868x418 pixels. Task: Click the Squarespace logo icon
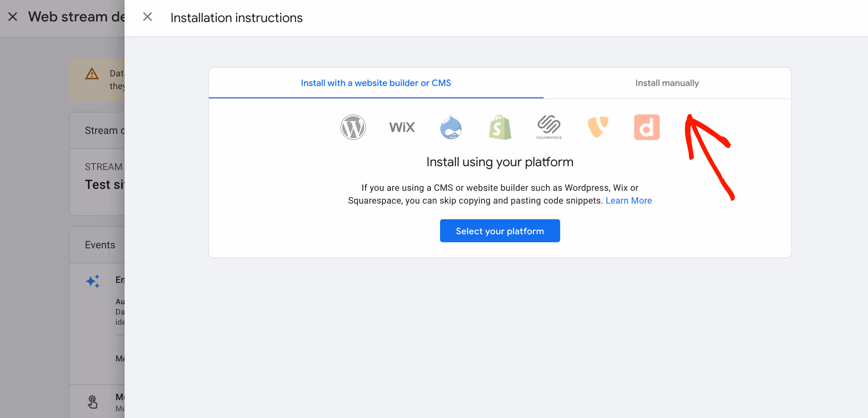click(x=549, y=127)
